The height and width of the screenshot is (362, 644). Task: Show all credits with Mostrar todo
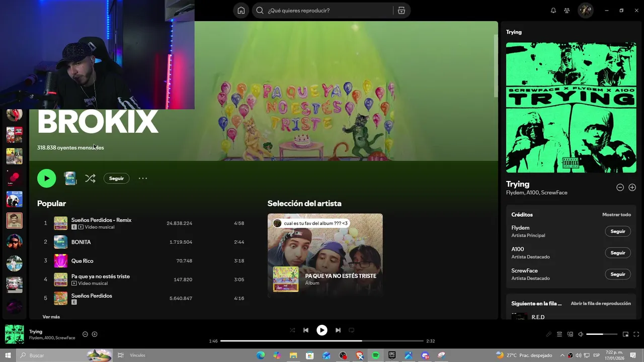(x=616, y=215)
